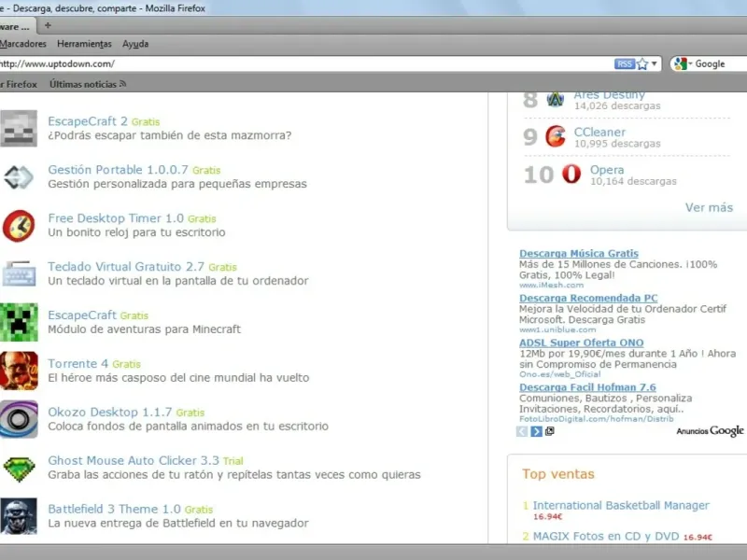Screen dimensions: 747x560
Task: Open Descarga Recomendada PC ad
Action: pyautogui.click(x=588, y=298)
